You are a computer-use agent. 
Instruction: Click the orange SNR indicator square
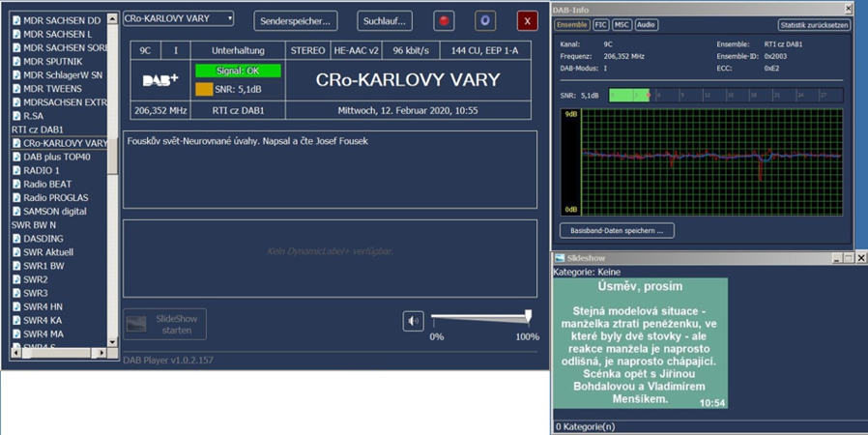pyautogui.click(x=204, y=89)
